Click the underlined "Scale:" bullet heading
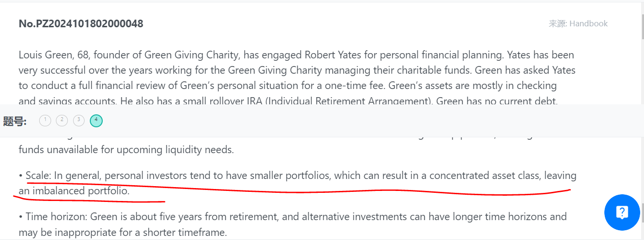Screen dimensions: 644x245 coord(38,176)
